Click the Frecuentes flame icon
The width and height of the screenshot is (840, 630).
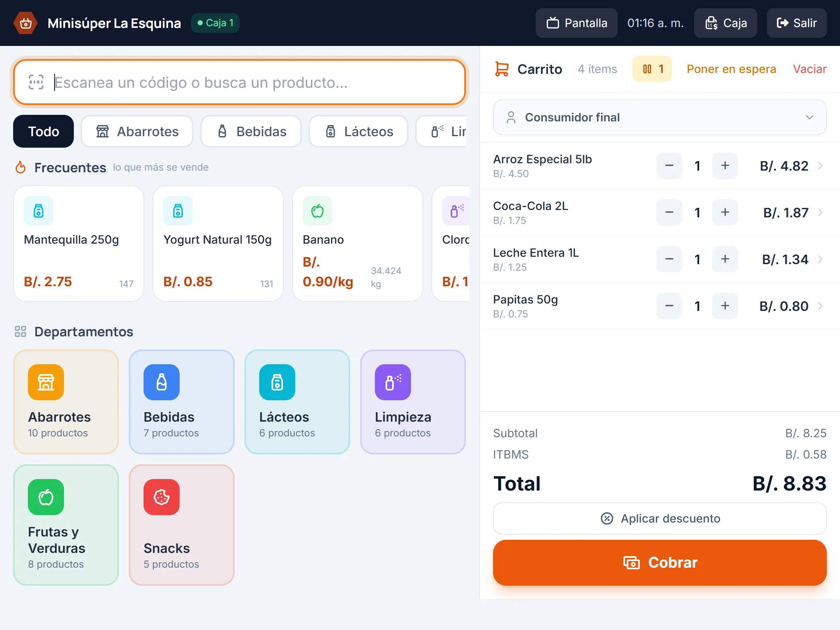pos(21,167)
